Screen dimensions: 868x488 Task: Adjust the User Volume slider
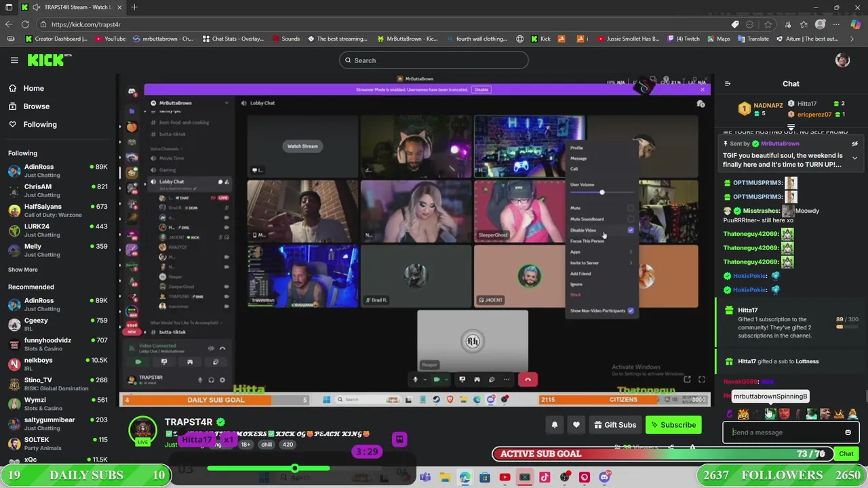[601, 192]
